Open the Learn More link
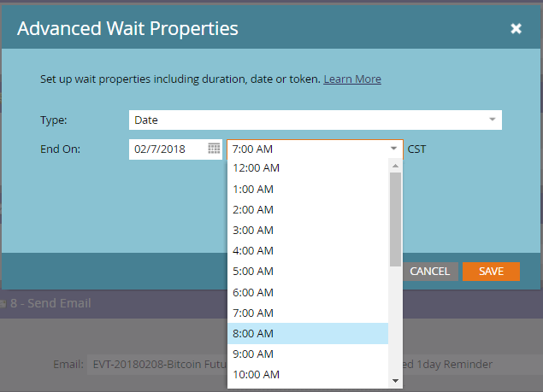The height and width of the screenshot is (392, 543). [x=352, y=79]
